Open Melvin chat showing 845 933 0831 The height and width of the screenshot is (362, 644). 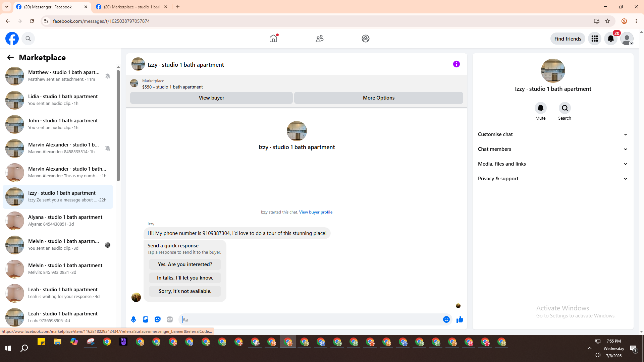(x=58, y=269)
